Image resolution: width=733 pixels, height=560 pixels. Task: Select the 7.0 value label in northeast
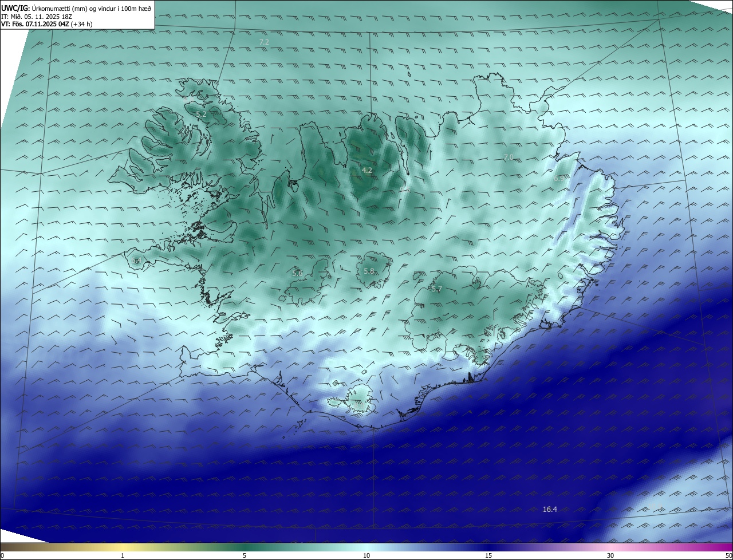coord(509,157)
